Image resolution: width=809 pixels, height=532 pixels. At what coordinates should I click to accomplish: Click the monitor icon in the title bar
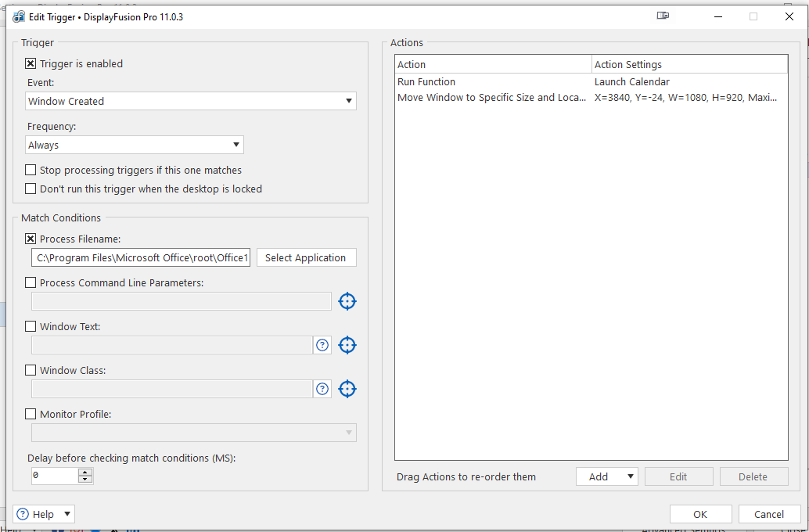pyautogui.click(x=663, y=16)
